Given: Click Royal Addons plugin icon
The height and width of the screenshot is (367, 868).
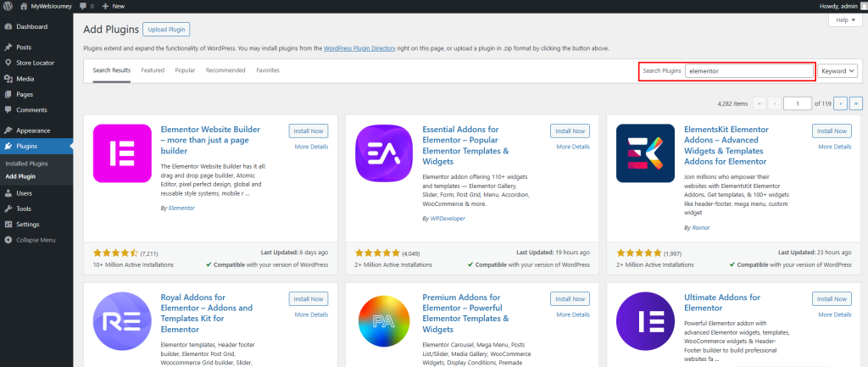Looking at the screenshot, I should point(122,321).
